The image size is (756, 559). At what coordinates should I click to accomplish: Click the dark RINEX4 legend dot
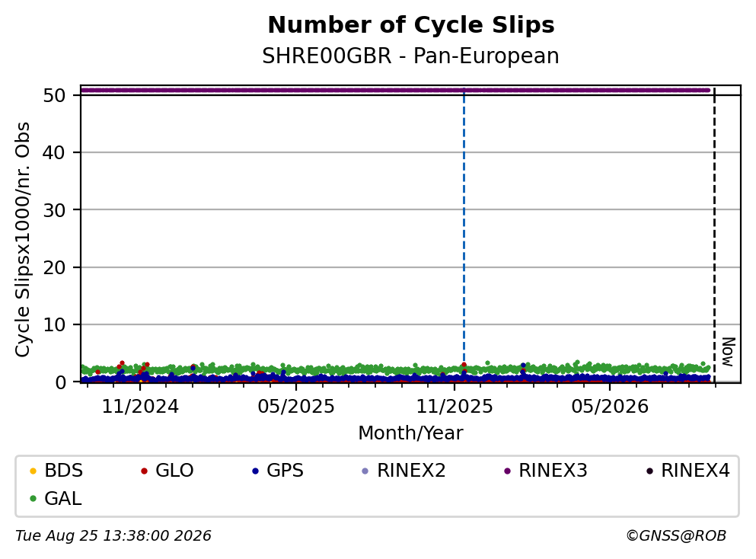(x=649, y=471)
